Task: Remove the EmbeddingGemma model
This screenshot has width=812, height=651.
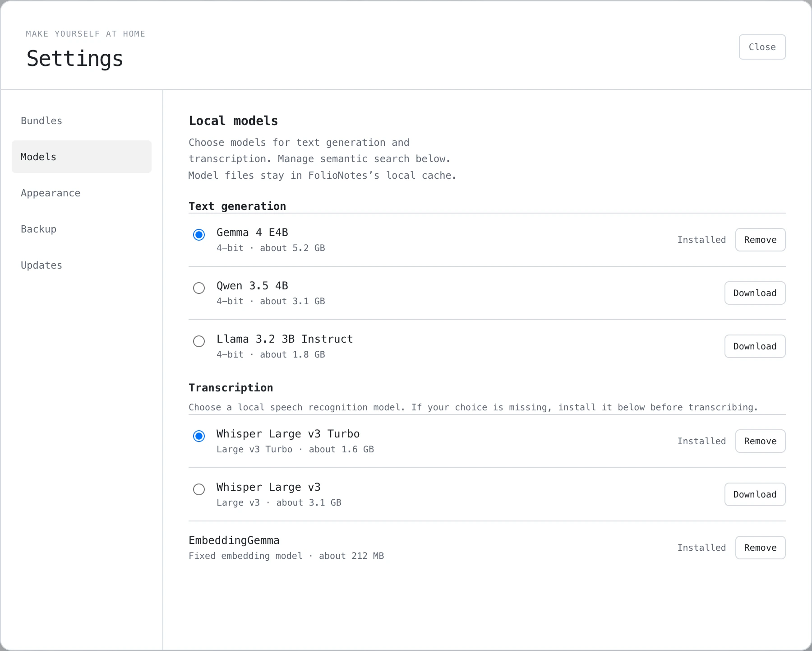Action: 760,548
